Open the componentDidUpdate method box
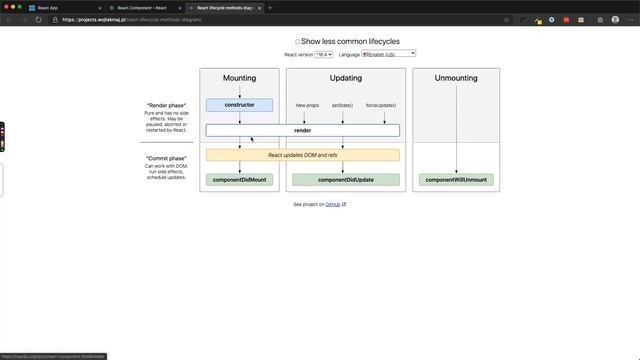640x360 pixels. click(346, 180)
